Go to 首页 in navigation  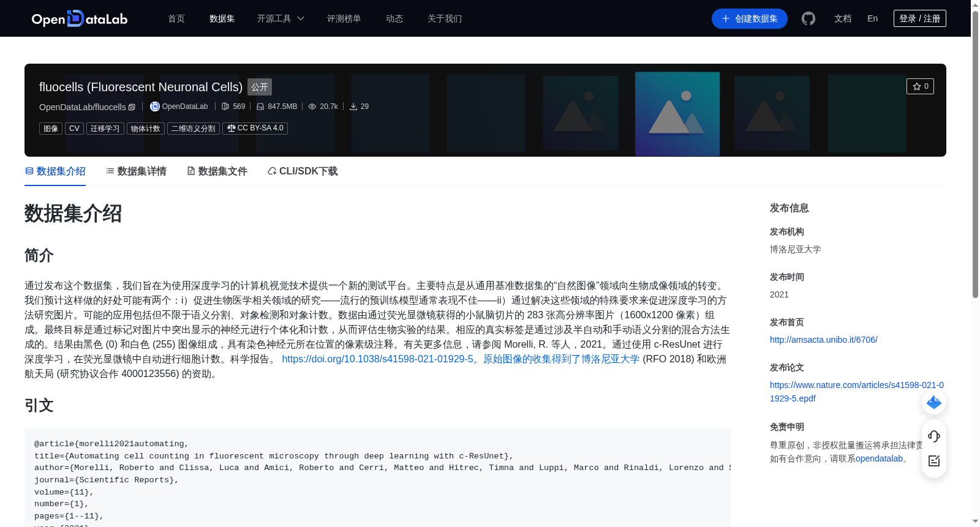pyautogui.click(x=176, y=18)
